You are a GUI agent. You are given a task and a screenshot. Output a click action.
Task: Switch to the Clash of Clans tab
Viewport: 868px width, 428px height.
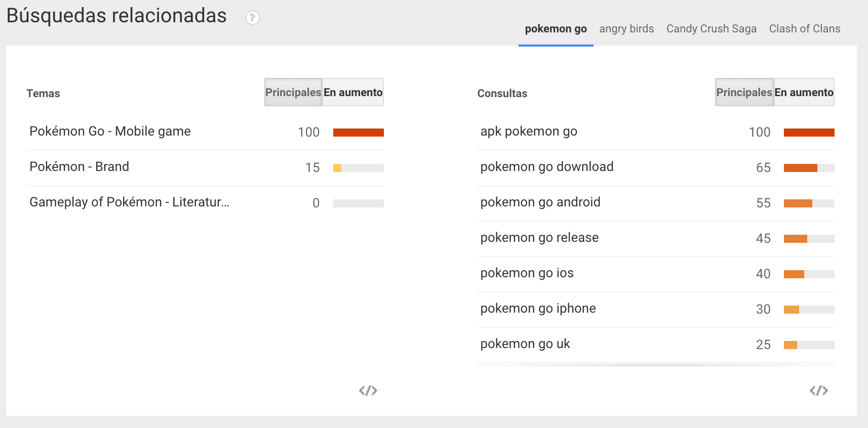point(805,29)
